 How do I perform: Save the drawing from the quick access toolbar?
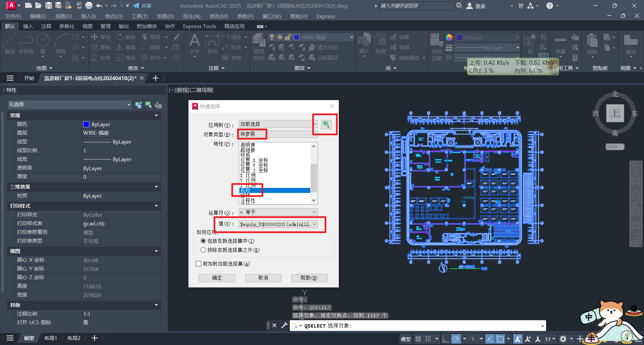[x=49, y=5]
